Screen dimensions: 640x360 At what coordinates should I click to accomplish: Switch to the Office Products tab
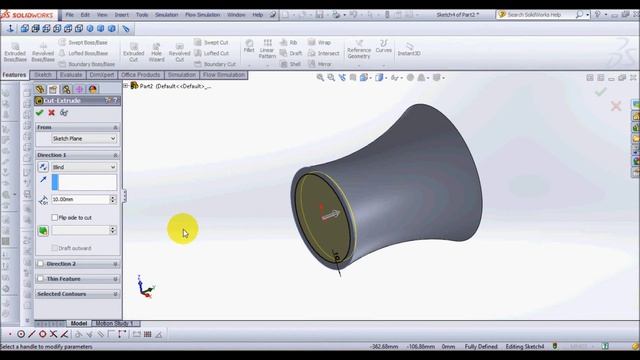coord(140,75)
